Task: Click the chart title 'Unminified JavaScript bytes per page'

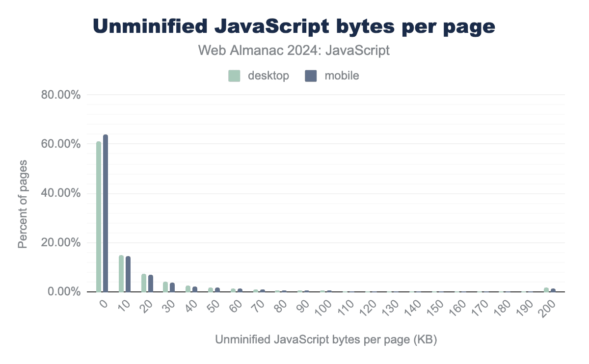Action: coord(294,27)
